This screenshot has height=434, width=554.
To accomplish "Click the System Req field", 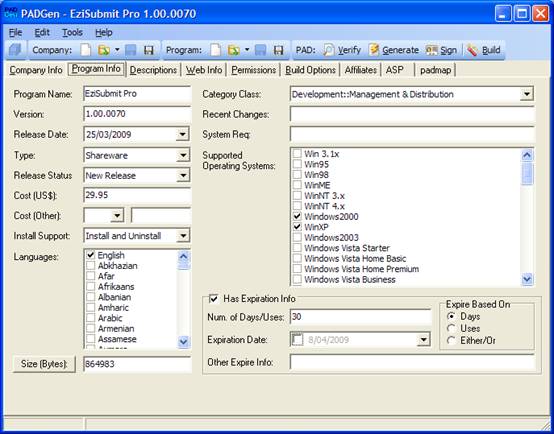I will (x=412, y=134).
